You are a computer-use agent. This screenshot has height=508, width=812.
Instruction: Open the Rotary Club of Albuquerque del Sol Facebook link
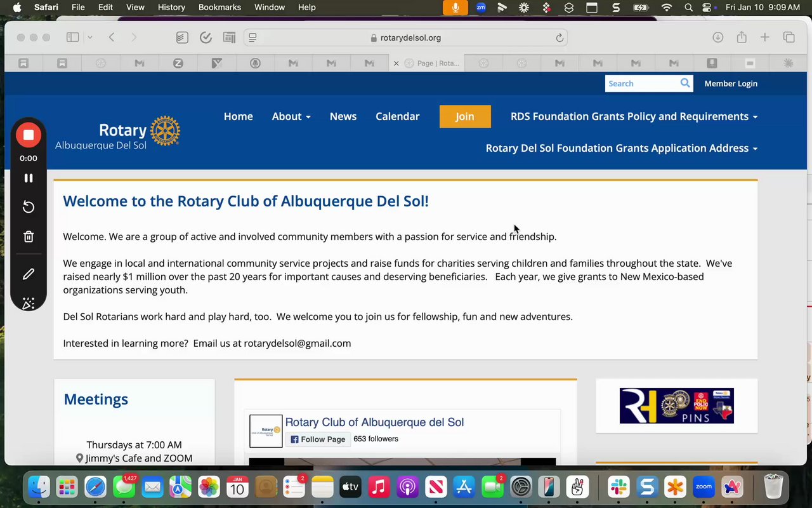374,422
